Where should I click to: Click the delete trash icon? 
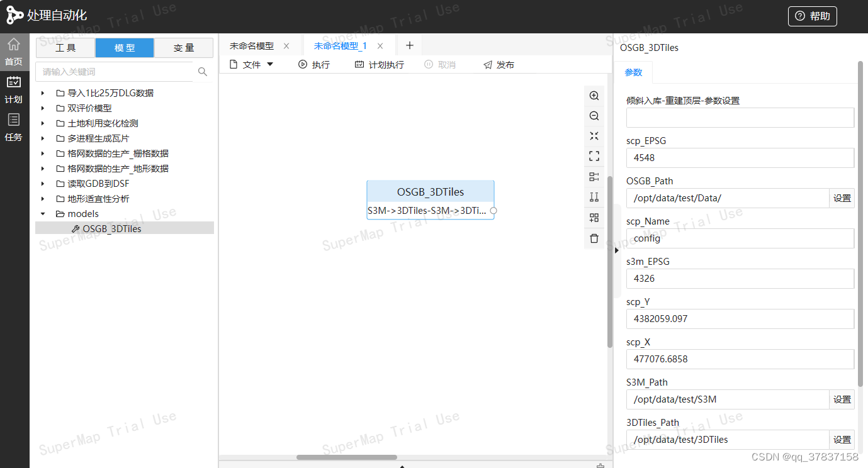coord(594,238)
